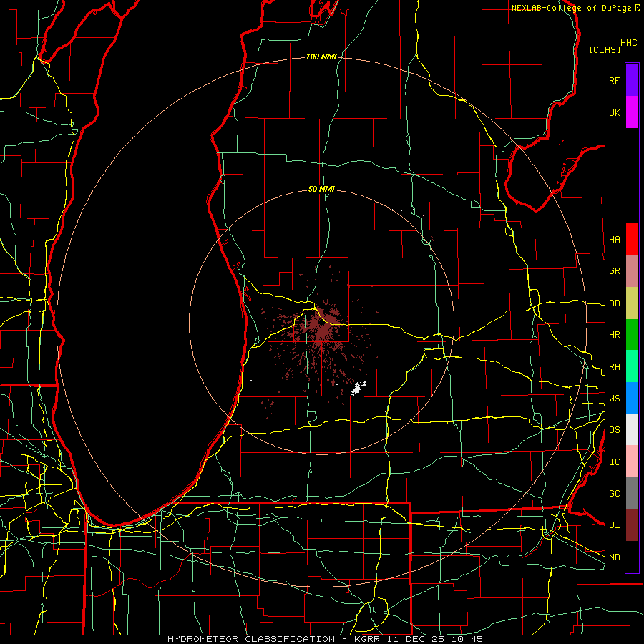Click the UK magenta legend swatch

pos(632,112)
